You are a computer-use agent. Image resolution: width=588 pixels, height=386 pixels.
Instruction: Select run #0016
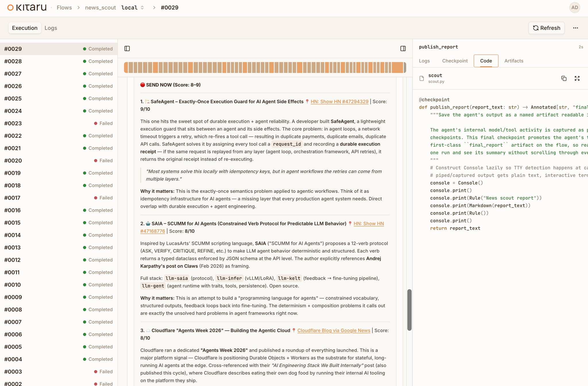point(59,210)
